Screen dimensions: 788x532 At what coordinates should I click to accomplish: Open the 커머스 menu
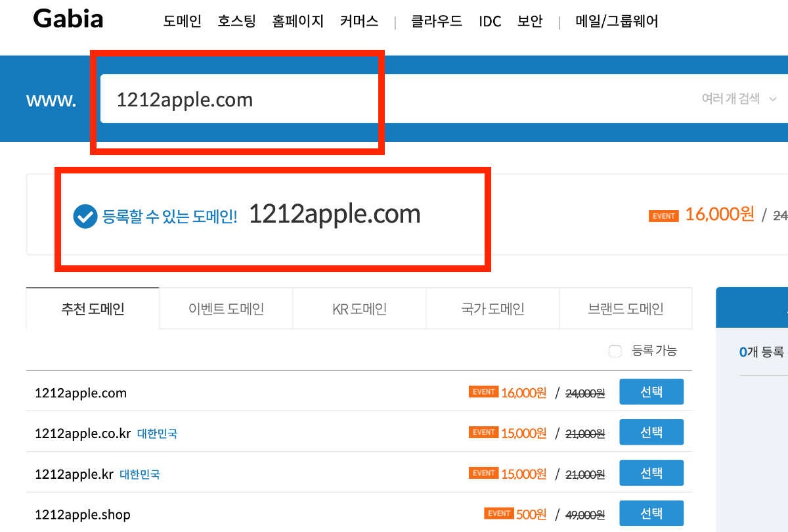(359, 22)
